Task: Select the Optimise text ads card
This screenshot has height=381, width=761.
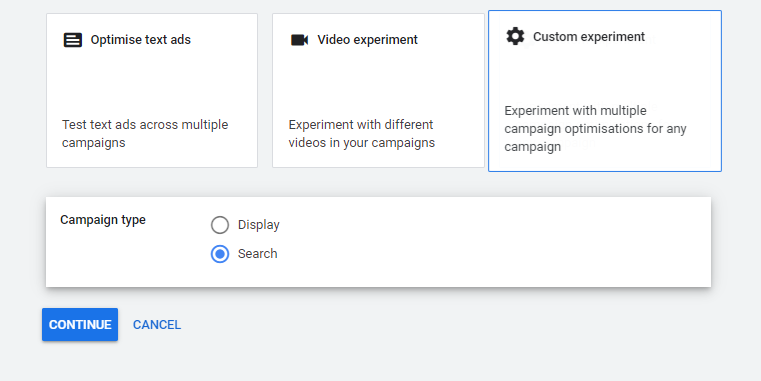Action: (x=152, y=91)
